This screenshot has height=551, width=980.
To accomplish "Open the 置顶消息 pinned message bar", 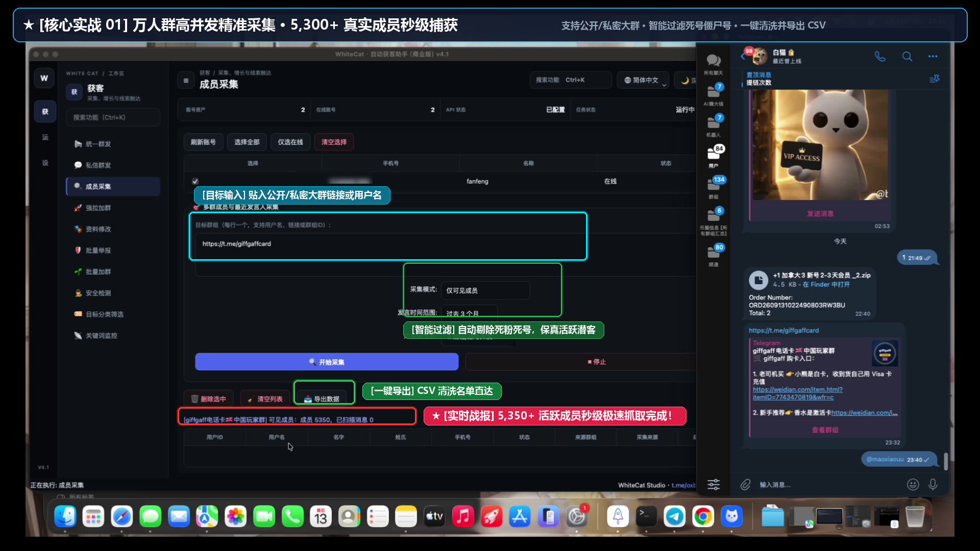I will click(832, 79).
